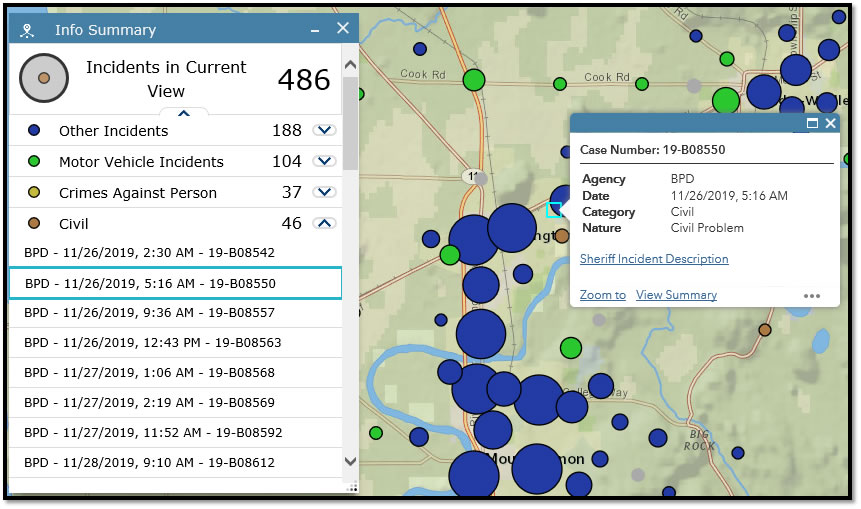Click the yellow Crimes Against Person legend dot

click(33, 192)
